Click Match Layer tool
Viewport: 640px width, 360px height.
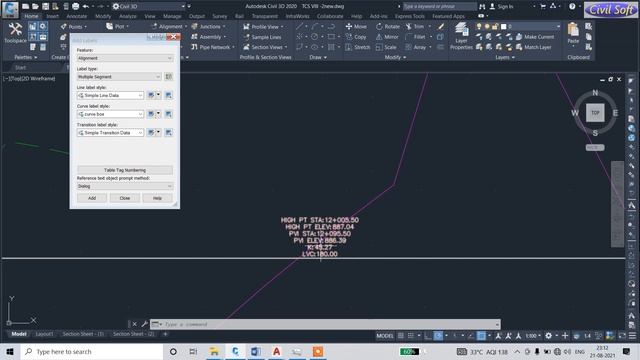click(x=533, y=47)
